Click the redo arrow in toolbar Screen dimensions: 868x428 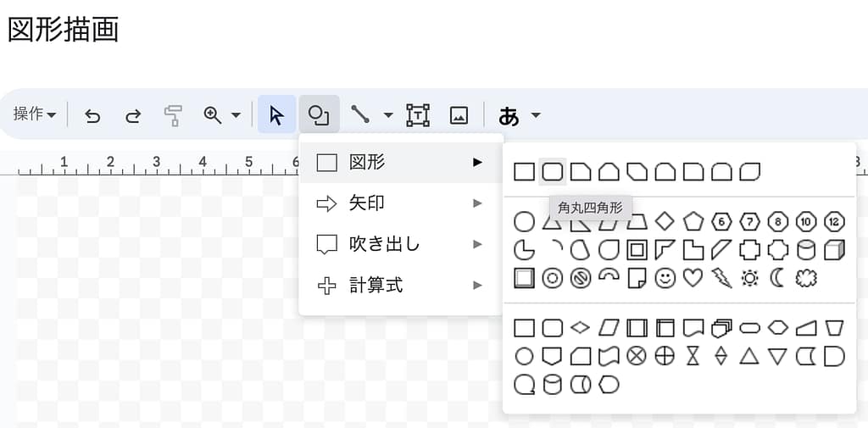(133, 115)
